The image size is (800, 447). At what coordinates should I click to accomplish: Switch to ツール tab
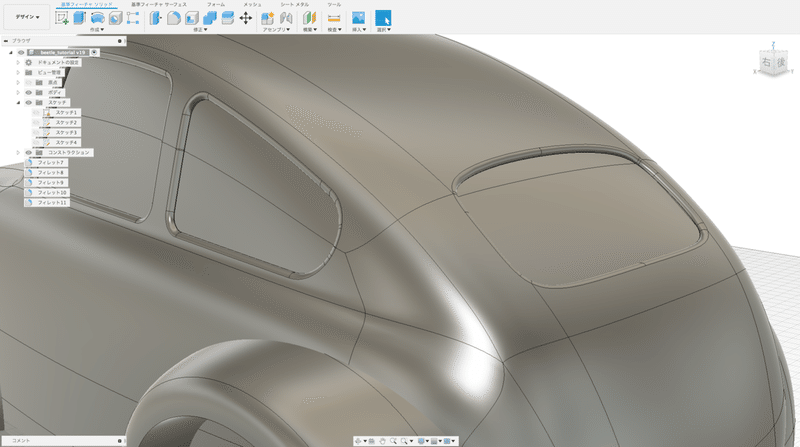click(334, 5)
